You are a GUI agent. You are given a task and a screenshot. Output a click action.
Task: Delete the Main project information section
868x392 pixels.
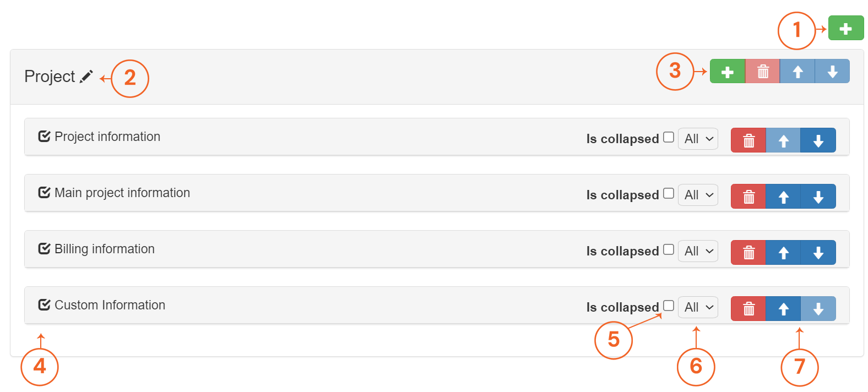(748, 196)
